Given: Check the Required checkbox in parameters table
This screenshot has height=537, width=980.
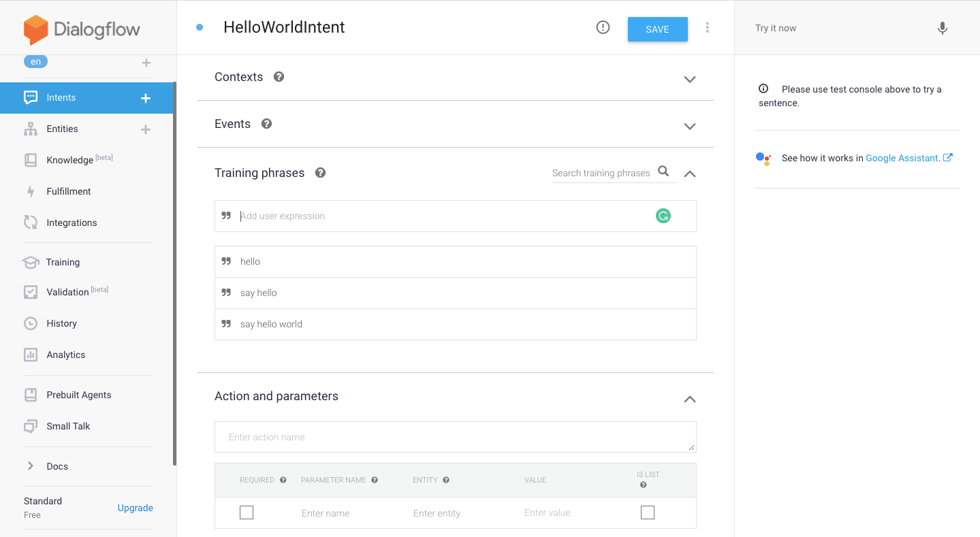Looking at the screenshot, I should coord(247,512).
